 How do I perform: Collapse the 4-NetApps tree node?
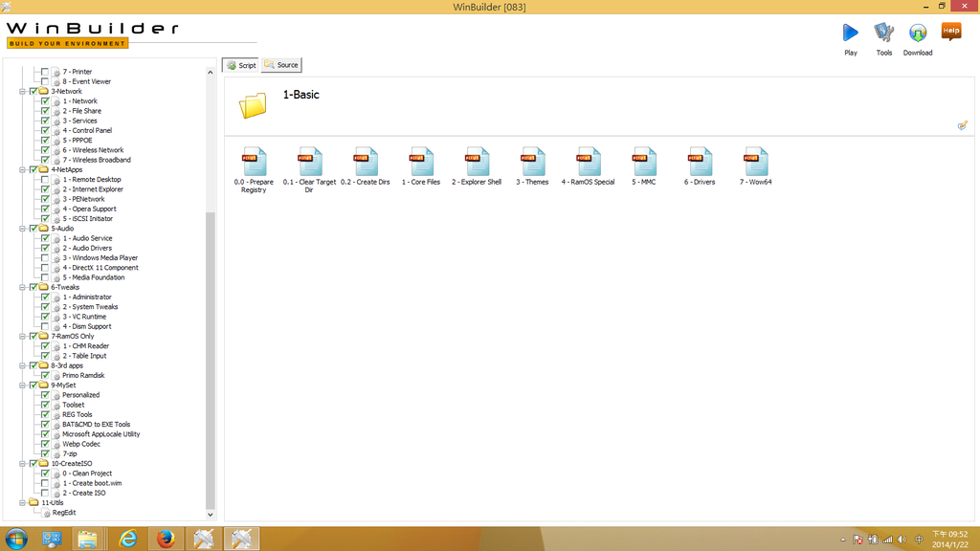(23, 169)
